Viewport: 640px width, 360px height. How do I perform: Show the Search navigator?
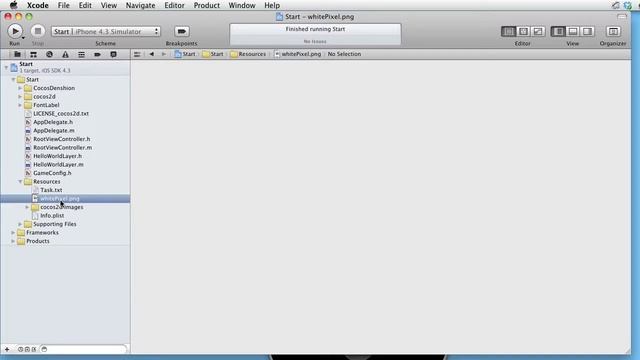49,54
